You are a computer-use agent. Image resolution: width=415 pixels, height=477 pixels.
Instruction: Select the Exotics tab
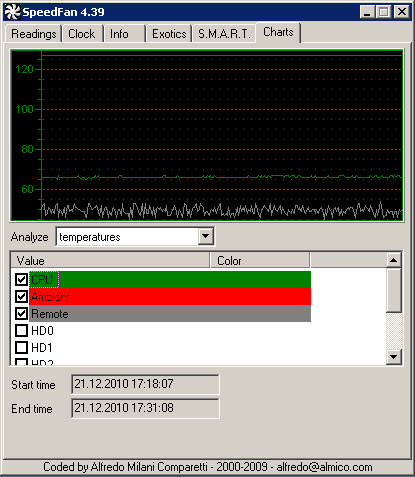point(169,34)
